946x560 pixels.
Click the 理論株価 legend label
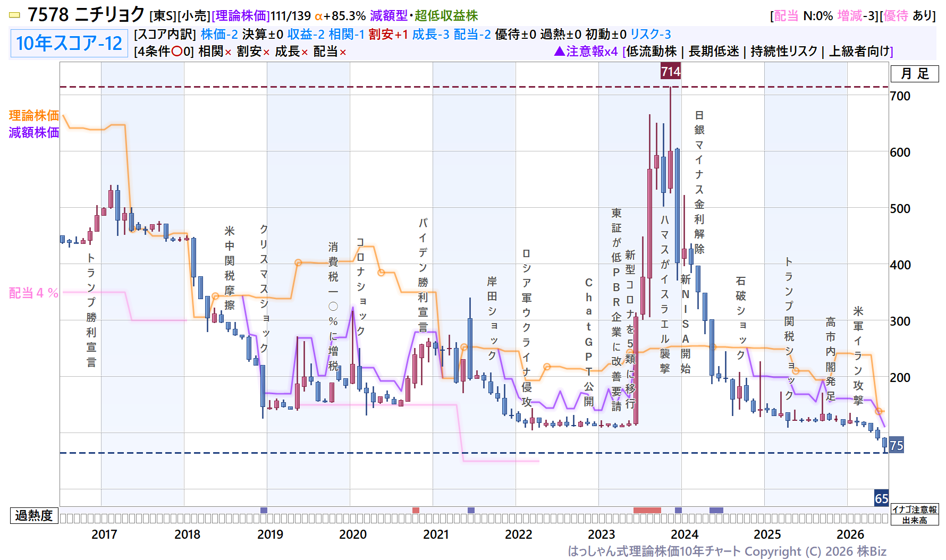click(x=34, y=115)
